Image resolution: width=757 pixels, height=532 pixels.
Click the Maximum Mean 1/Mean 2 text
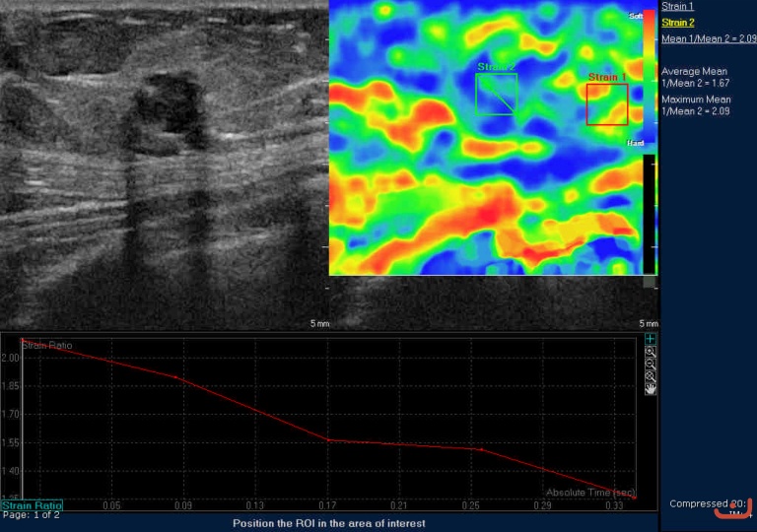coord(696,104)
